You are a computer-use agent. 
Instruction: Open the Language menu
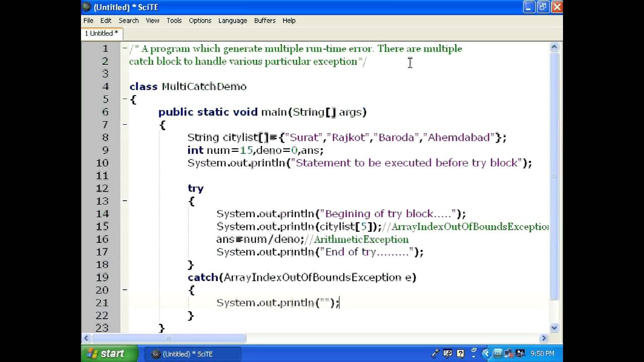click(x=232, y=21)
